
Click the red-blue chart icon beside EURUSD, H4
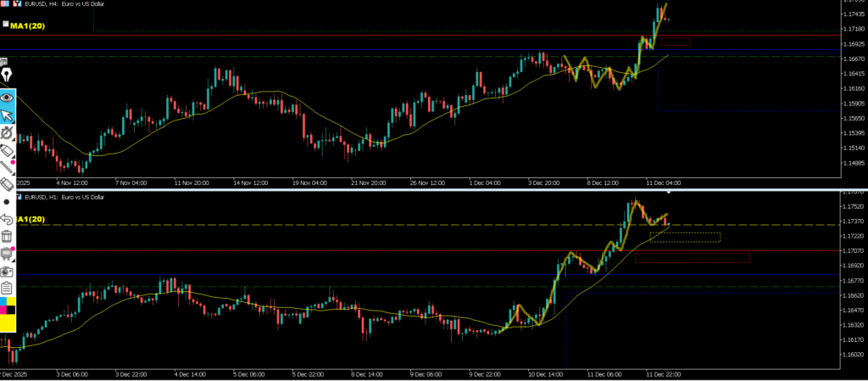point(17,4)
